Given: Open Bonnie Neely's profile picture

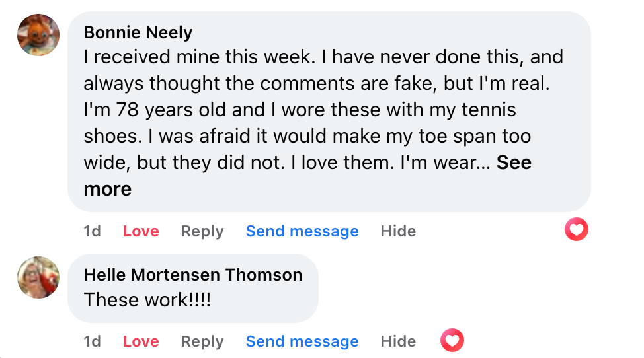Looking at the screenshot, I should coord(38,34).
